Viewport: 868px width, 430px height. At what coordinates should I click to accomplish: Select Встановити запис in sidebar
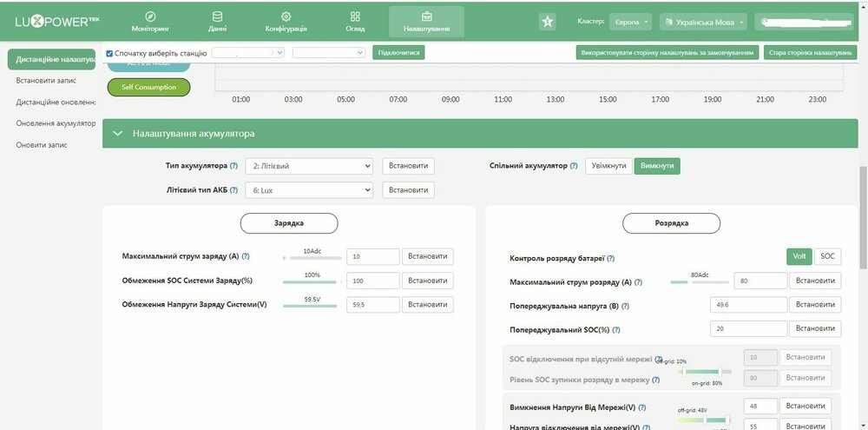click(46, 81)
